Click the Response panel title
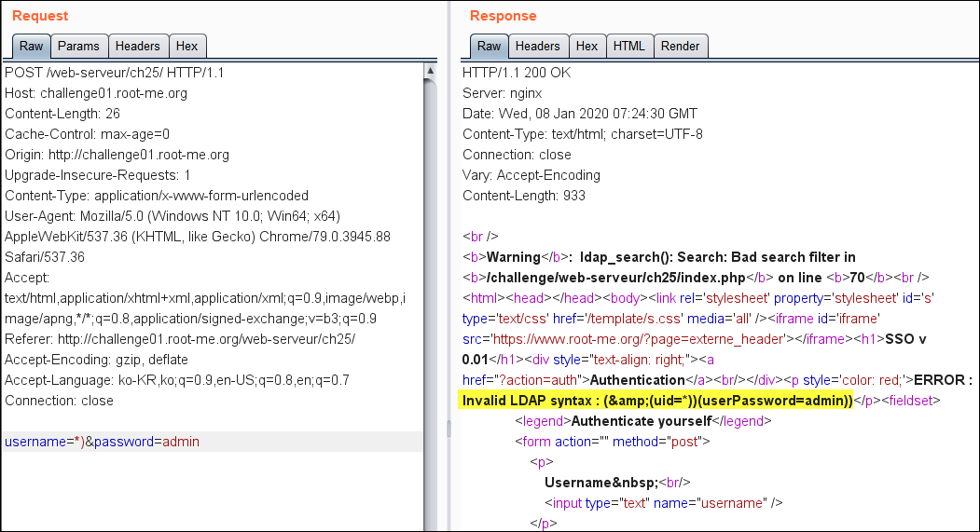Image resolution: width=980 pixels, height=532 pixels. click(x=504, y=16)
